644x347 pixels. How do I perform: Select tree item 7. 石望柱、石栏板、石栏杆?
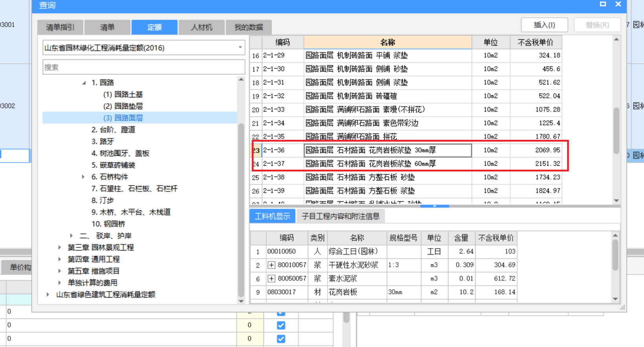[134, 189]
